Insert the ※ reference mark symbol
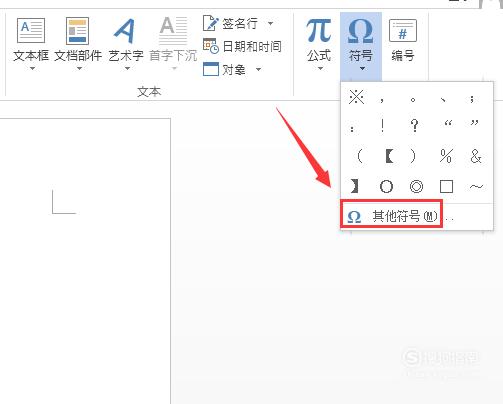Image resolution: width=503 pixels, height=404 pixels. point(356,97)
